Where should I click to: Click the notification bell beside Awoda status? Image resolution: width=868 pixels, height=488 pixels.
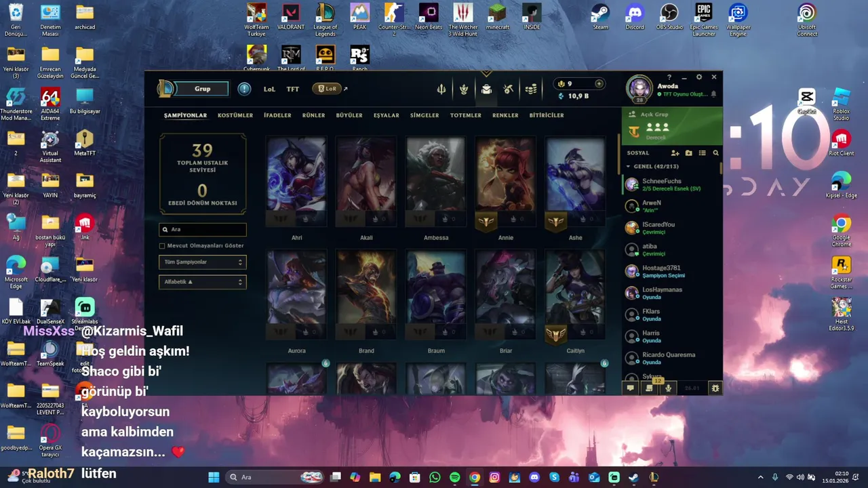[713, 94]
